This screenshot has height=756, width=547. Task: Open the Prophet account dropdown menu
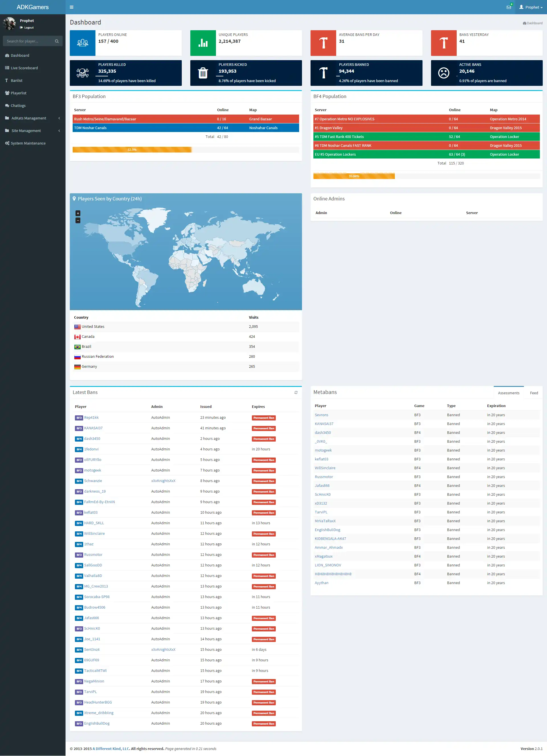(x=530, y=7)
